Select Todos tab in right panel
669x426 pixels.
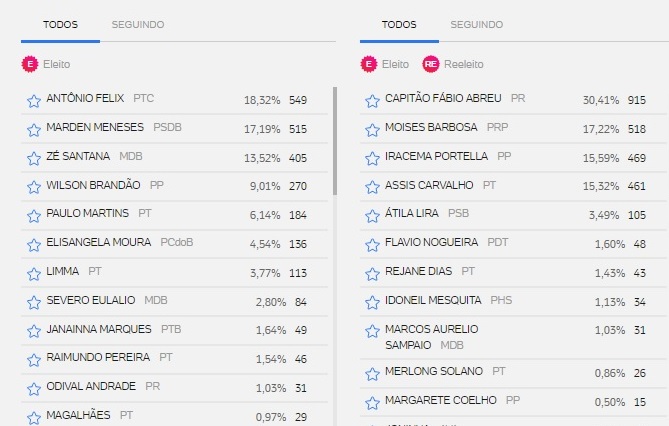pos(399,25)
